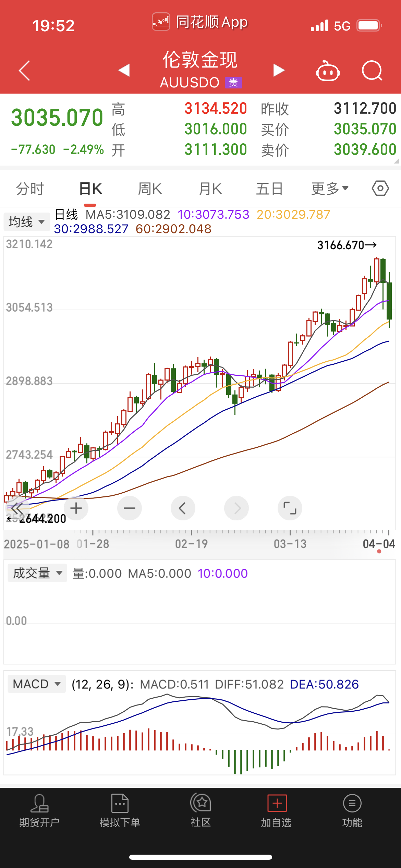Image resolution: width=401 pixels, height=868 pixels.
Task: Switch to 分时 chart tab
Action: [x=30, y=189]
